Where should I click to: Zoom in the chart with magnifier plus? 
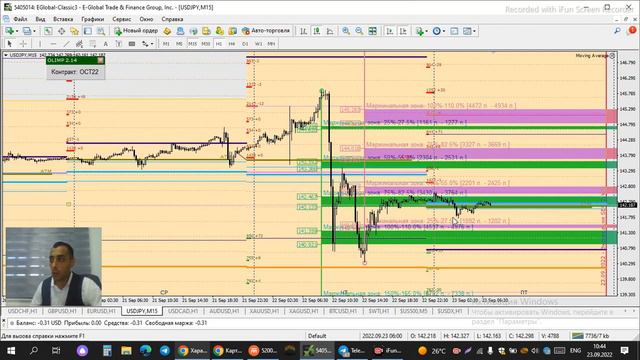pyautogui.click(x=346, y=31)
